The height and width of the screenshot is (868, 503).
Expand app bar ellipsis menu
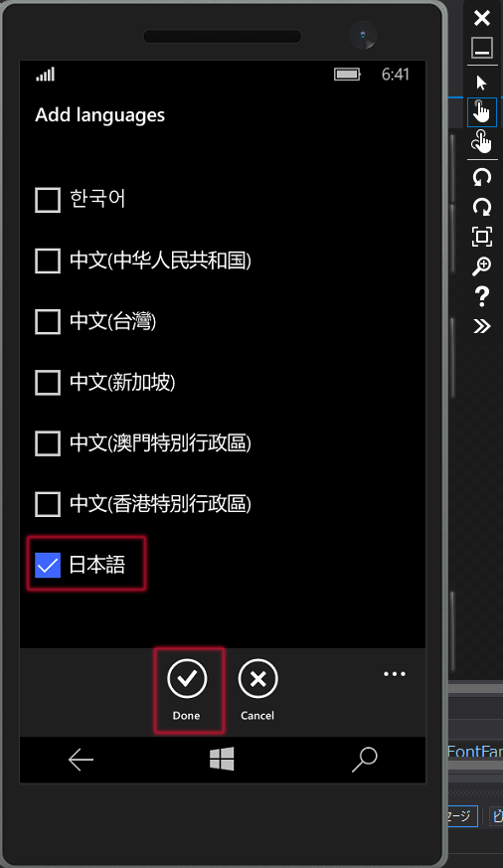coord(395,674)
